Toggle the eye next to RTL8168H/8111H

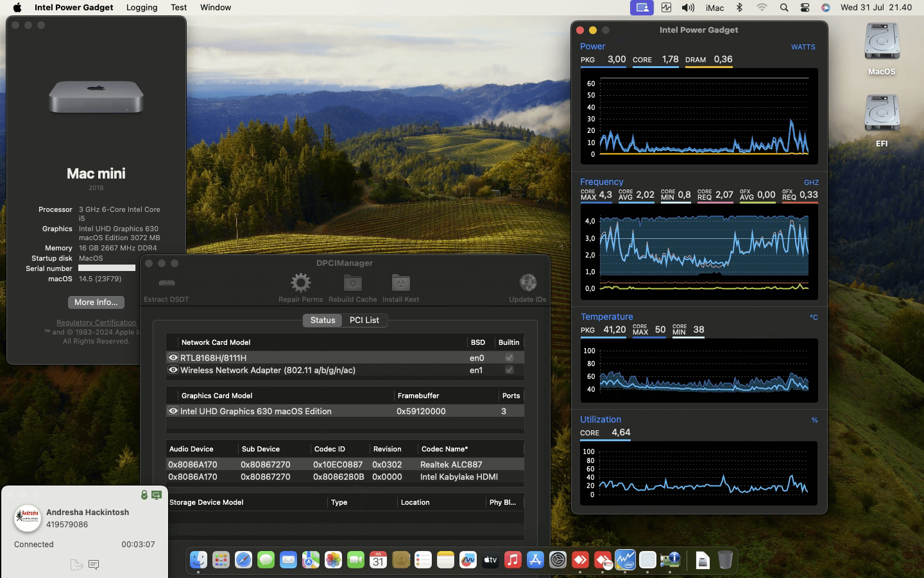coord(173,358)
